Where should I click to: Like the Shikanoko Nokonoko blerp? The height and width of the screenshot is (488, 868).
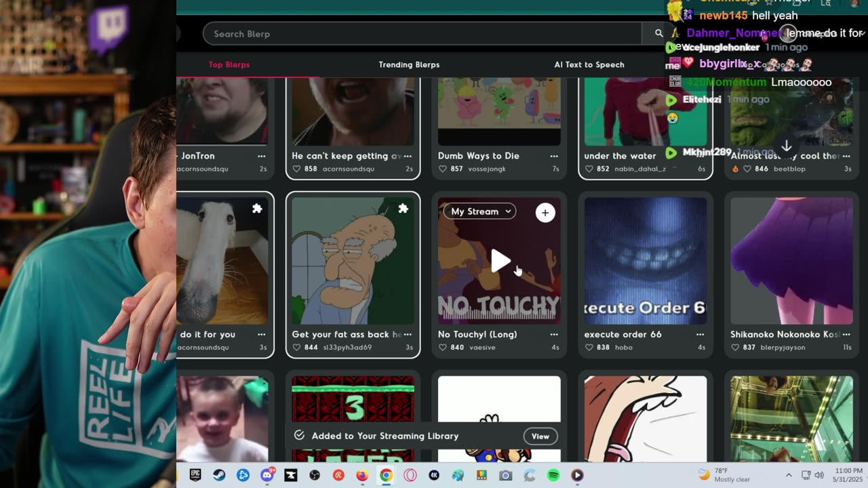tap(736, 347)
